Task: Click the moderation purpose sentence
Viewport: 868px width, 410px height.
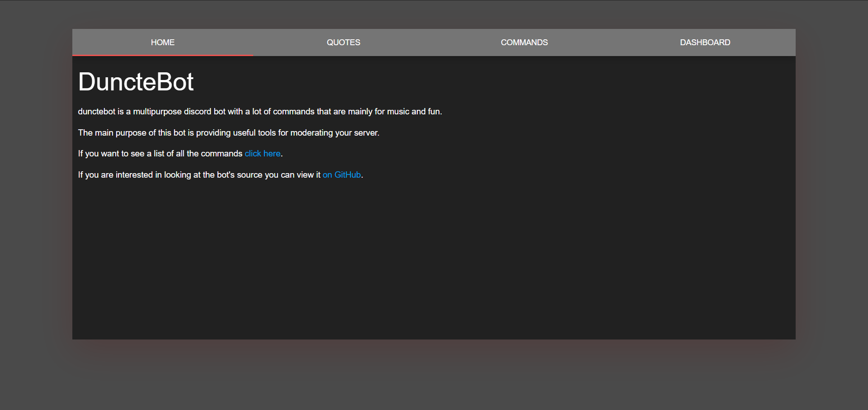Action: [228, 132]
